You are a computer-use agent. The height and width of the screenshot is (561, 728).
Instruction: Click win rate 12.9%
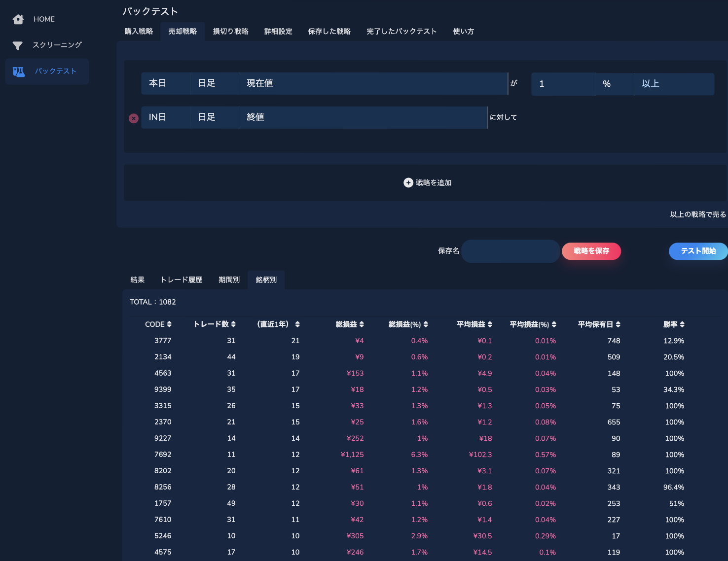[674, 341]
